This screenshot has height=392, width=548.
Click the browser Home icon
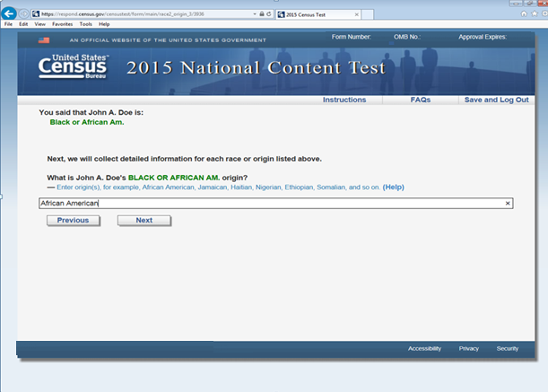(524, 13)
